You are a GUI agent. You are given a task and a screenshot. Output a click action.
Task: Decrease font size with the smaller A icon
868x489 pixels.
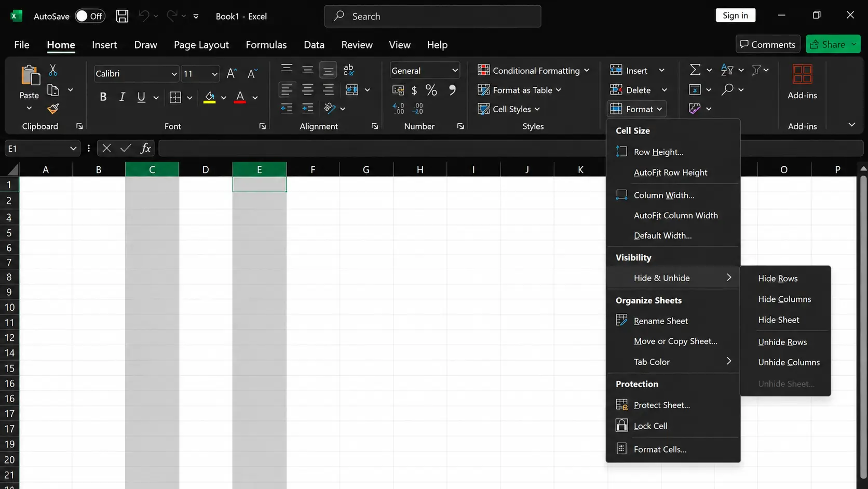(x=252, y=74)
